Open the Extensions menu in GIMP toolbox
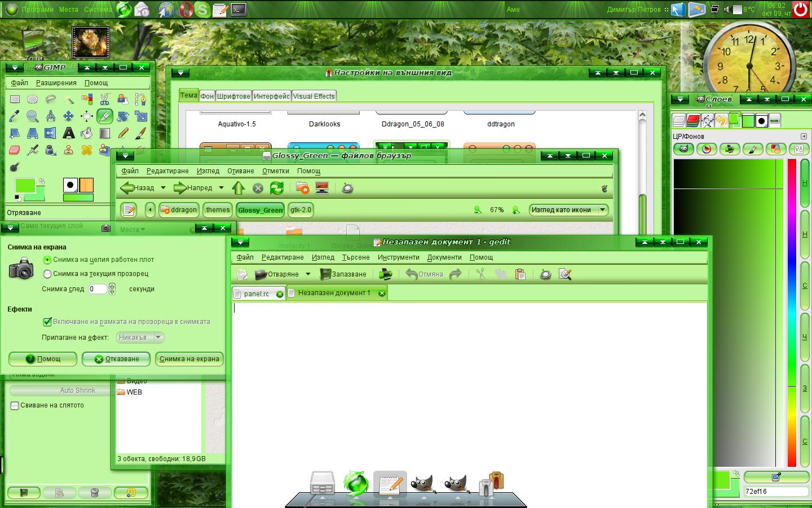This screenshot has width=812, height=508. click(56, 83)
